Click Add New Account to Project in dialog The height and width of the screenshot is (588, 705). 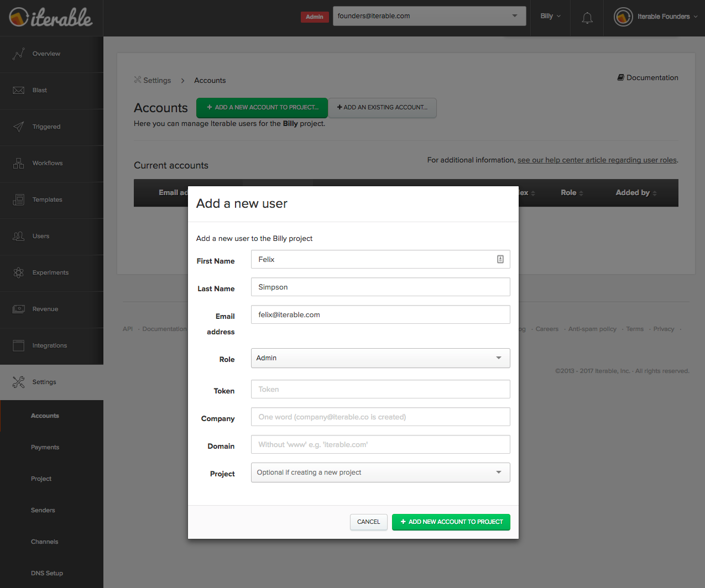tap(451, 522)
